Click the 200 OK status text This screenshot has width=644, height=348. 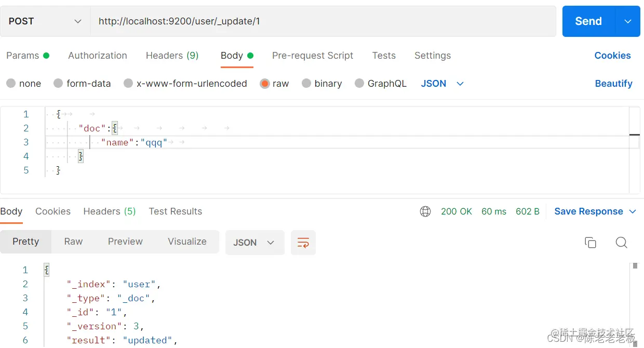(x=457, y=211)
